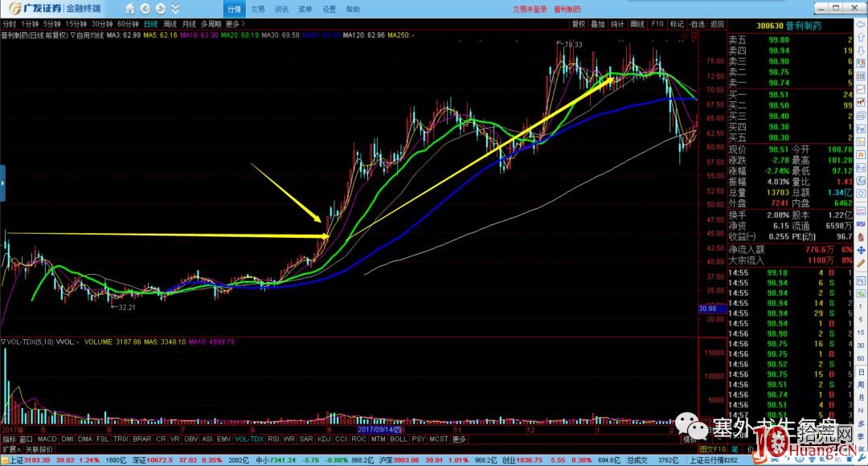Expand the 扩展 panel

coord(11,449)
